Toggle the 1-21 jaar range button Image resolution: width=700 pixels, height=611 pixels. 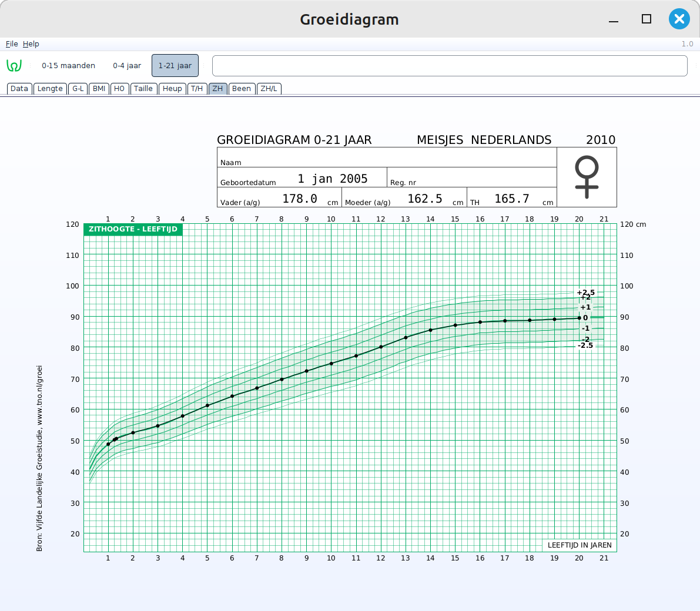(175, 66)
